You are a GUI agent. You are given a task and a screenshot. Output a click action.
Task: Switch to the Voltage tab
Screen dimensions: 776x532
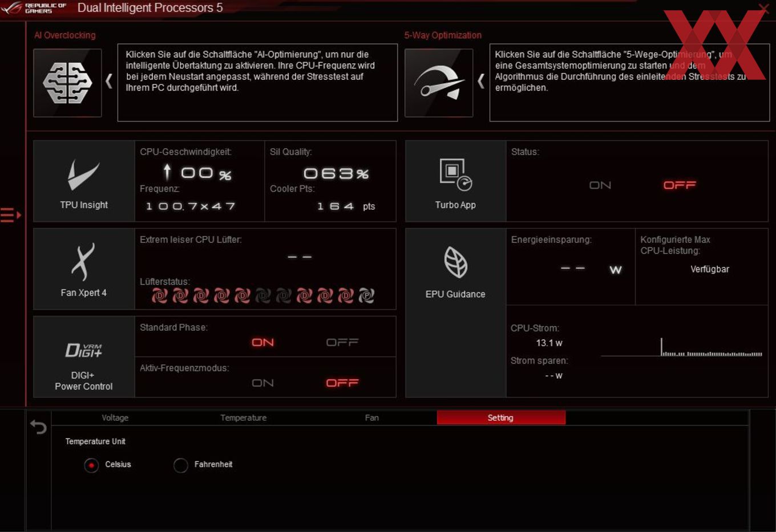pyautogui.click(x=115, y=418)
